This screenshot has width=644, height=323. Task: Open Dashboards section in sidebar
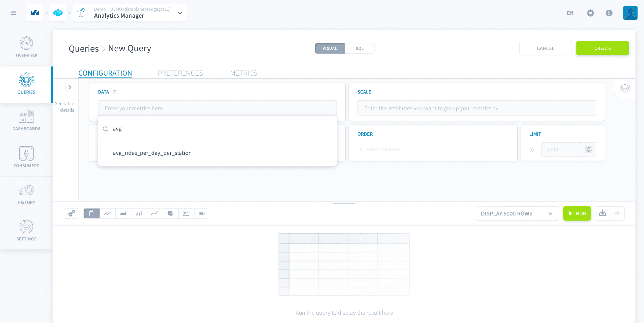click(26, 121)
